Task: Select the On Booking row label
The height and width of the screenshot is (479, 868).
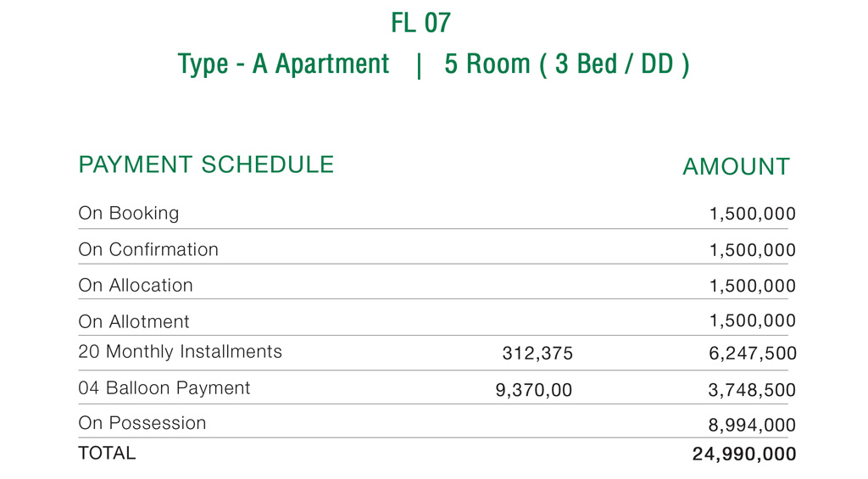Action: coord(129,214)
